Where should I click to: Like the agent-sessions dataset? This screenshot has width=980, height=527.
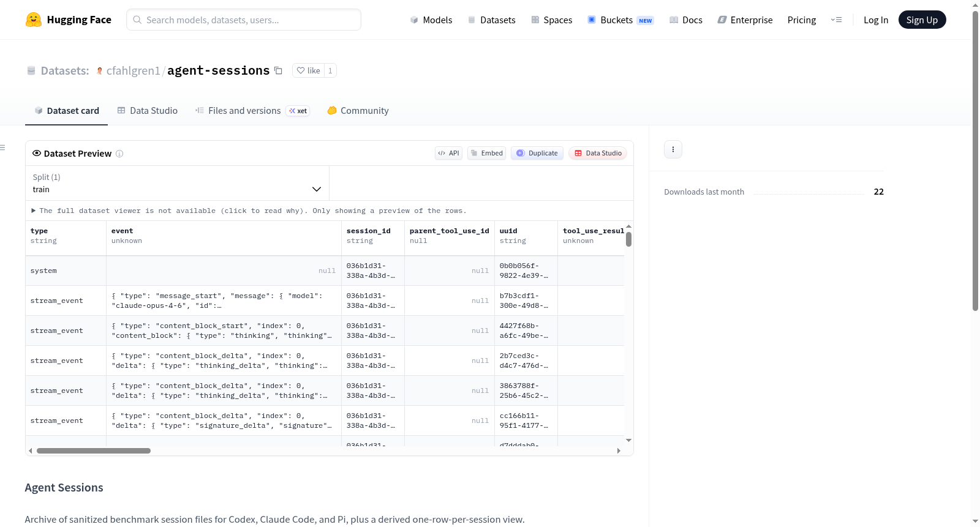(x=308, y=70)
